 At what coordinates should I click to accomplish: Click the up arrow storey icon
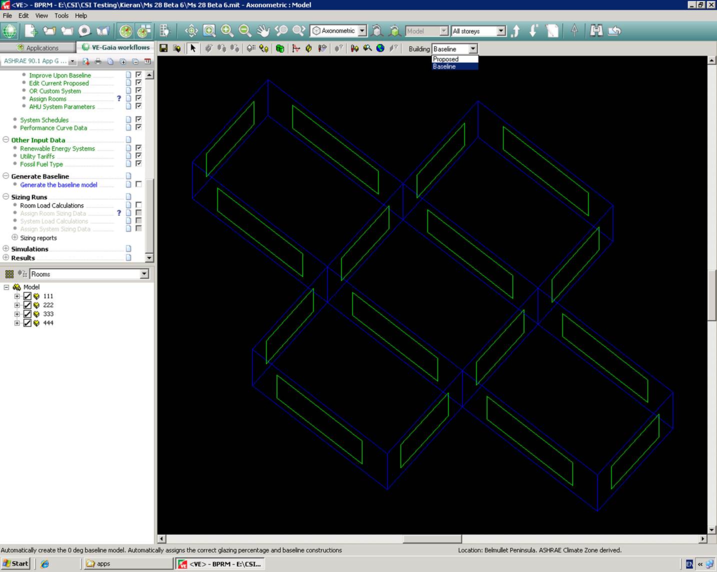515,31
